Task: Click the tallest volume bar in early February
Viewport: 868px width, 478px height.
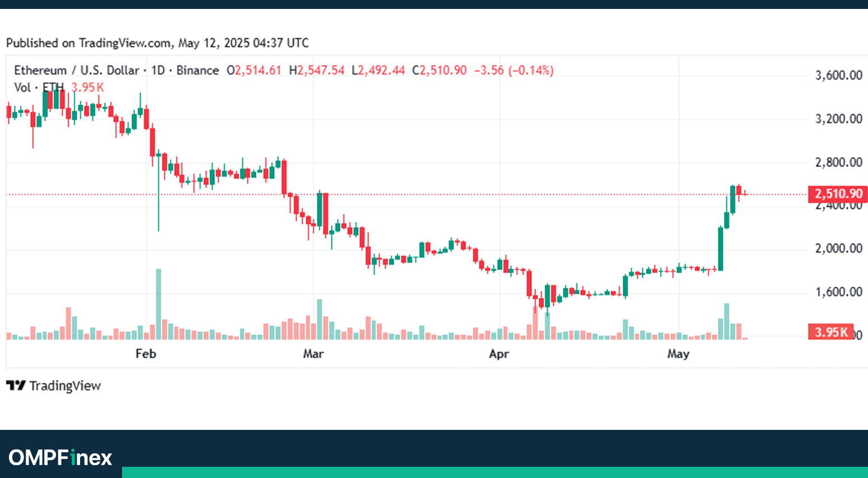Action: [158, 304]
